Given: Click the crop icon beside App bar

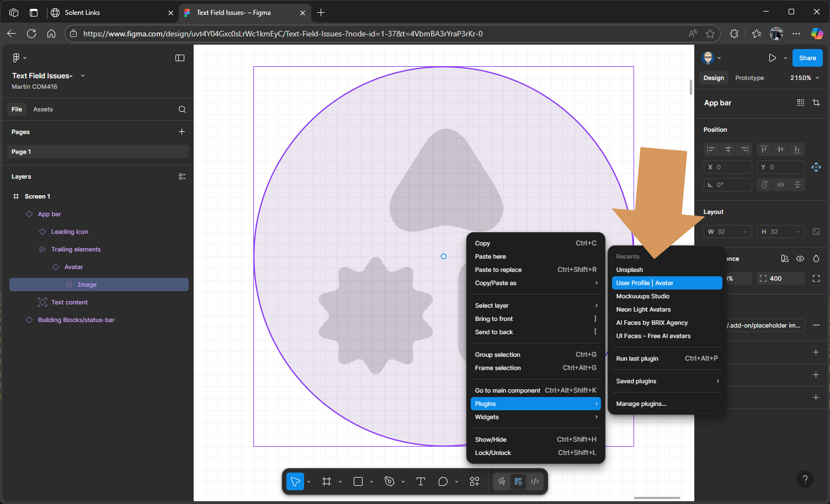Looking at the screenshot, I should point(816,103).
